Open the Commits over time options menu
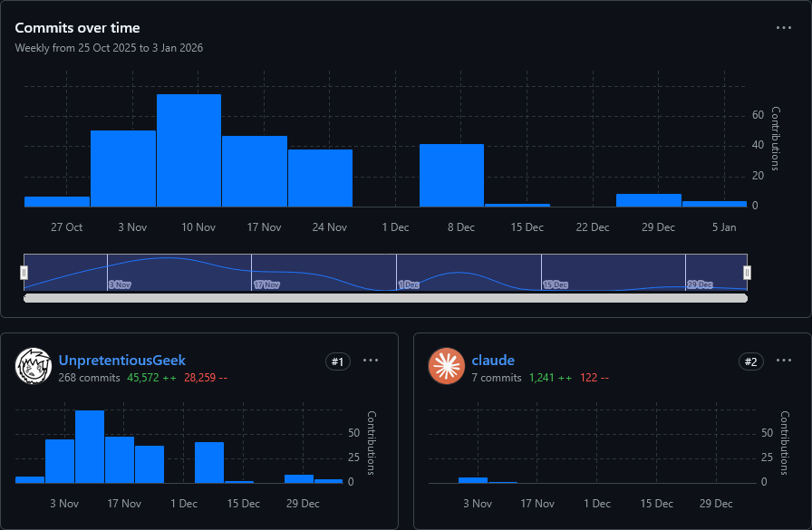The height and width of the screenshot is (530, 812). coord(784,27)
